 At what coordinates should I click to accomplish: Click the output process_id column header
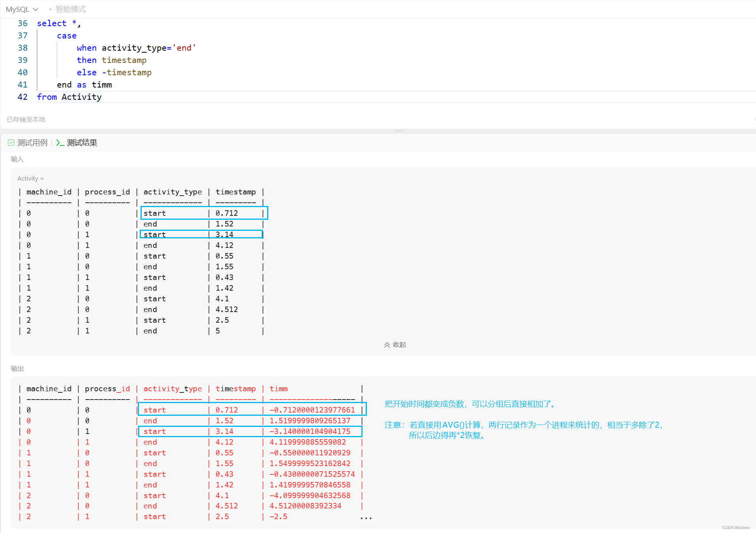point(107,389)
